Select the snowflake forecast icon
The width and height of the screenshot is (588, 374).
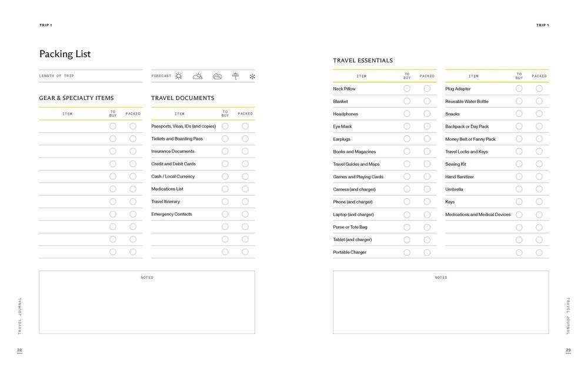(252, 76)
